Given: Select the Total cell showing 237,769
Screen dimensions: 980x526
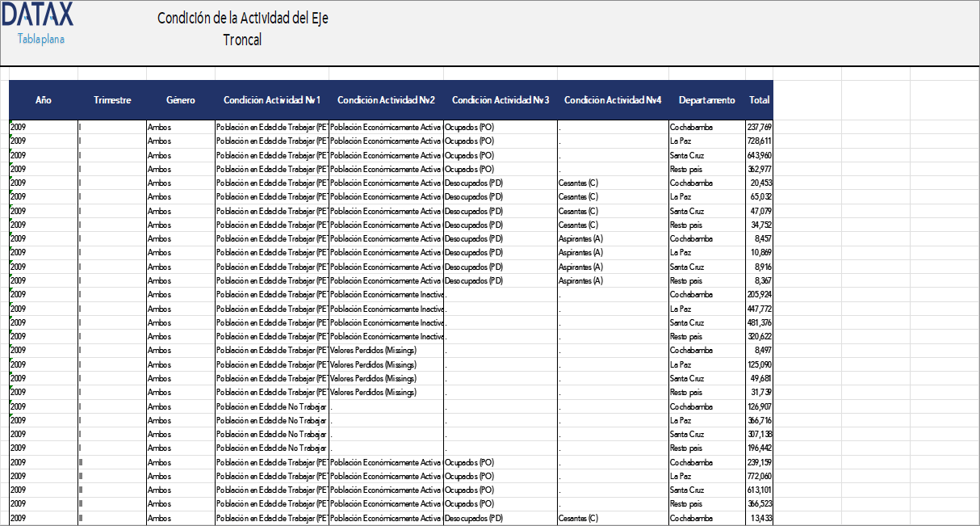Looking at the screenshot, I should 760,127.
